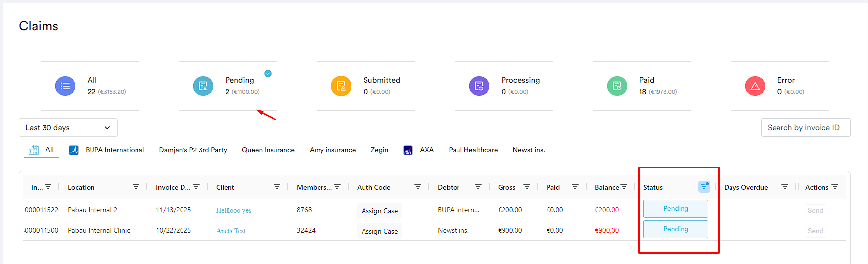Viewport: 868px width, 264px height.
Task: Click the Search by invoice ID field
Action: click(805, 128)
